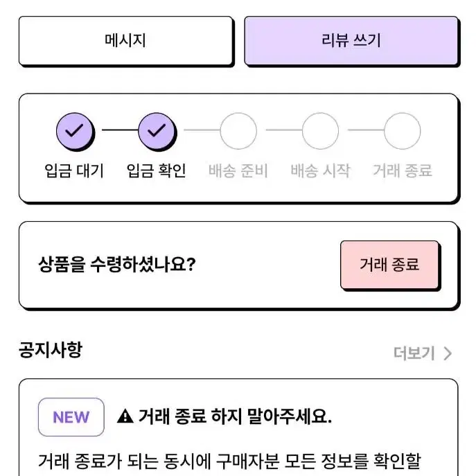476x476 pixels.
Task: Select the 배송 준비 empty step circle
Action: click(238, 131)
